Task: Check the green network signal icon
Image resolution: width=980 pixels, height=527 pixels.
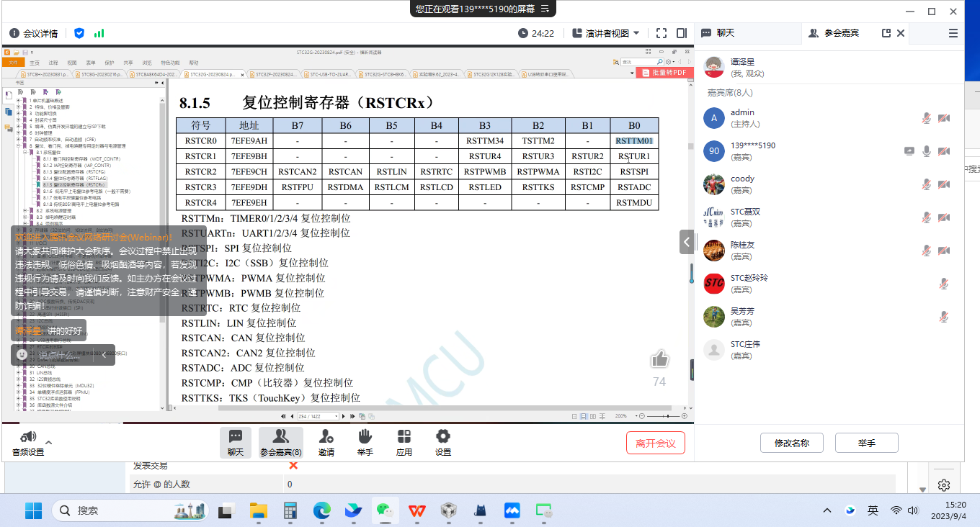Action: tap(99, 33)
